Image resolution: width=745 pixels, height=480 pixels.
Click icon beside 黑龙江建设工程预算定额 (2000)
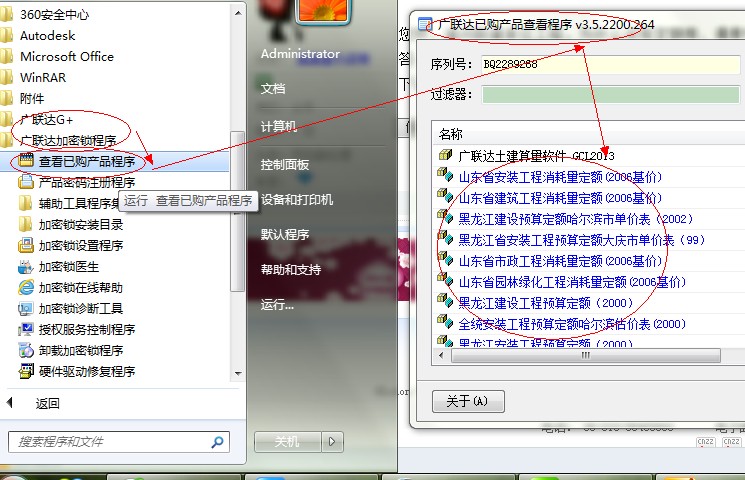click(x=445, y=301)
